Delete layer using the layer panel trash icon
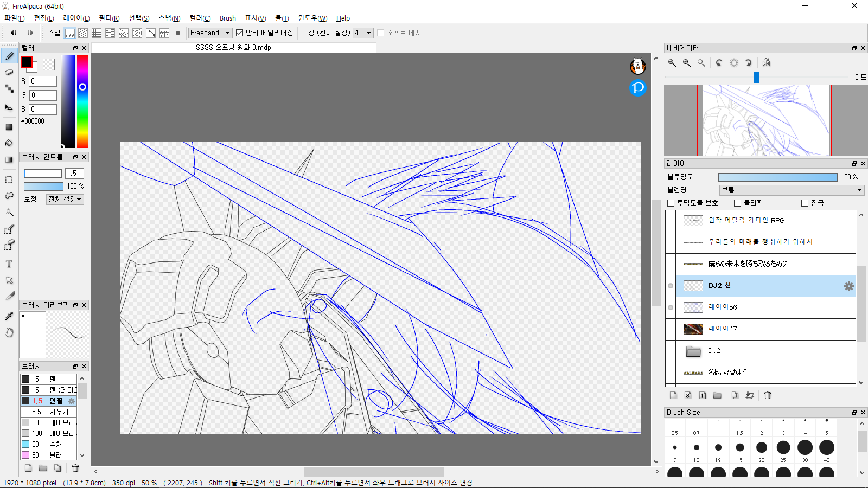Viewport: 868px width, 488px height. pyautogui.click(x=768, y=395)
